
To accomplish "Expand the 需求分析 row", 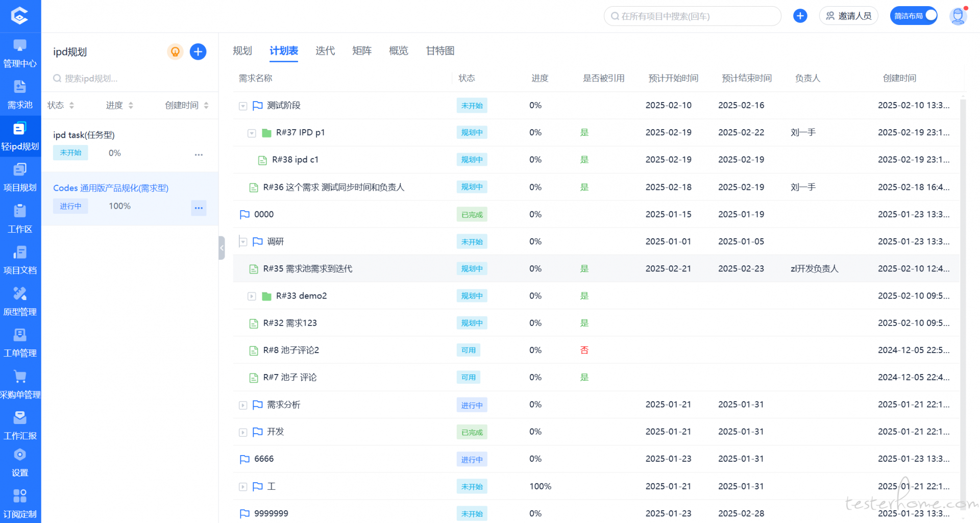I will coord(243,405).
